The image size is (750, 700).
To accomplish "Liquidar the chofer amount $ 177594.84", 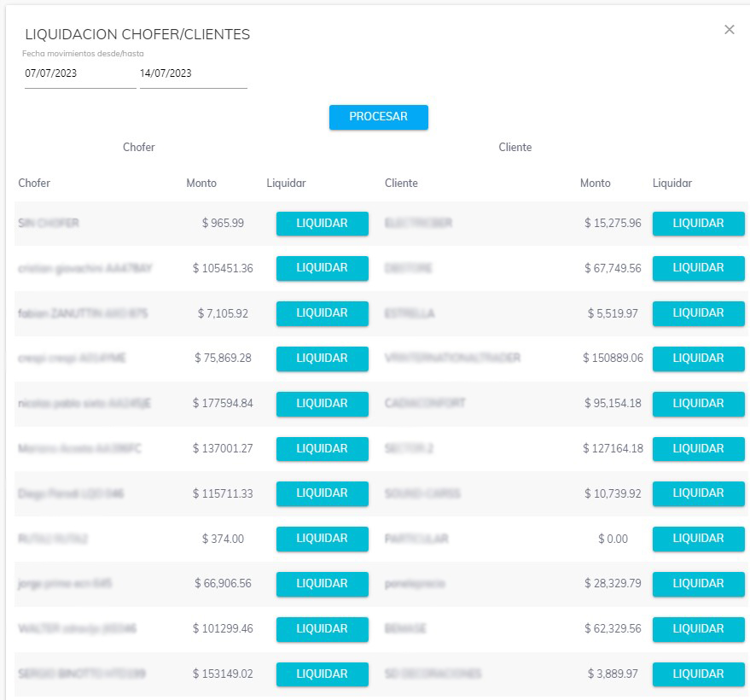I will (322, 404).
